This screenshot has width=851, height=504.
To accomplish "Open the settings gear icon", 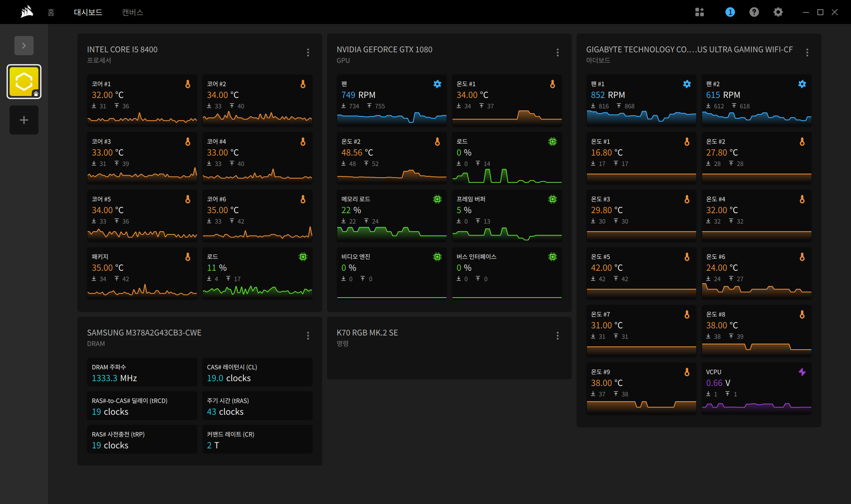I will [778, 12].
